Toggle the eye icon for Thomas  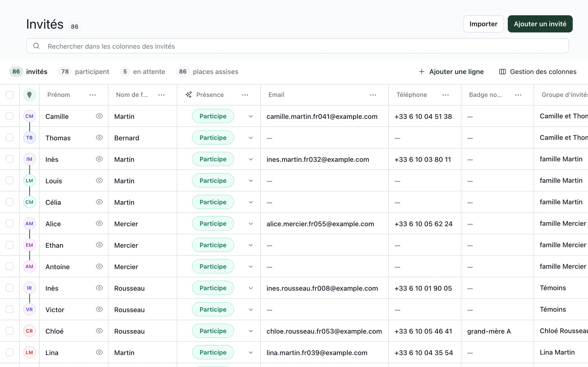pos(99,138)
